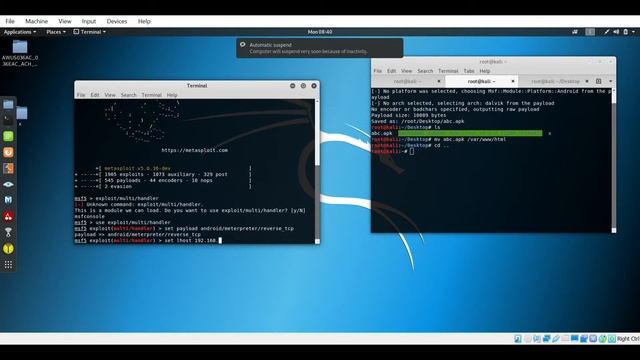Click VirtualBox USB status icon
The width and height of the screenshot is (640, 360).
point(556,339)
